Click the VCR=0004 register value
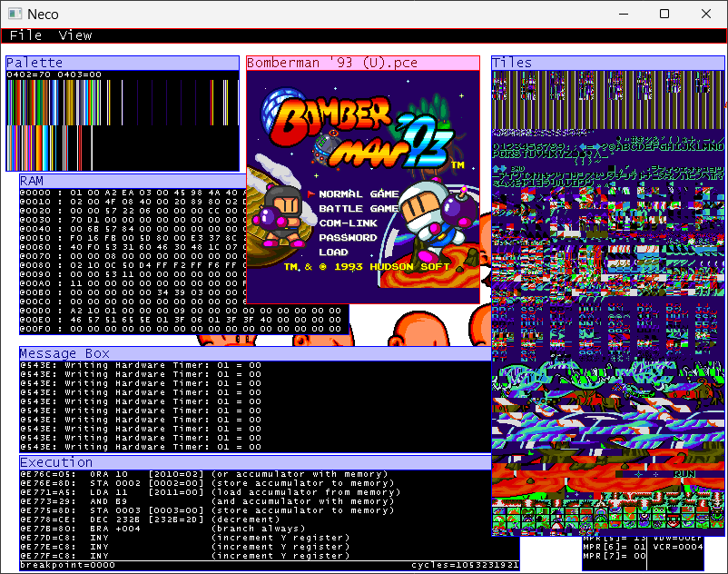Image resolution: width=728 pixels, height=574 pixels. click(x=678, y=547)
